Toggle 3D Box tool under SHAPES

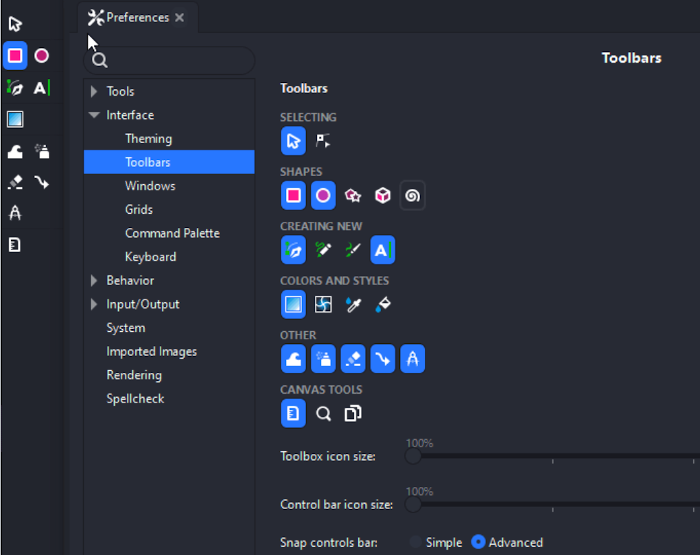tap(383, 196)
